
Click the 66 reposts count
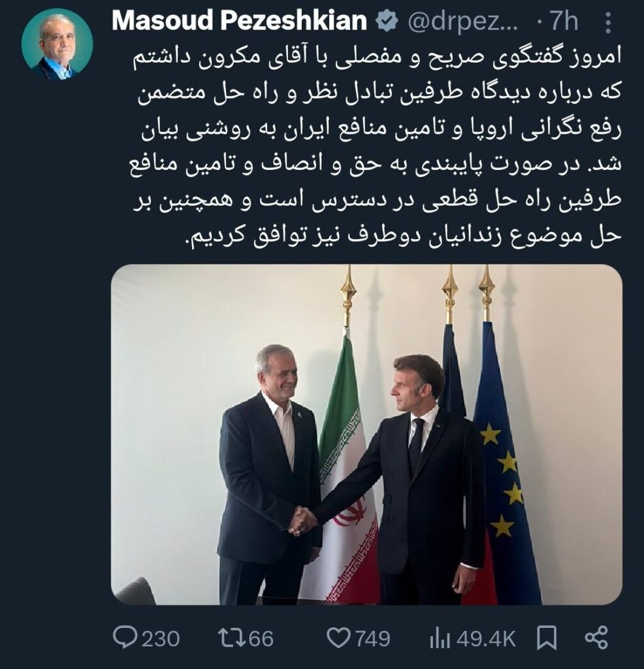click(x=261, y=638)
